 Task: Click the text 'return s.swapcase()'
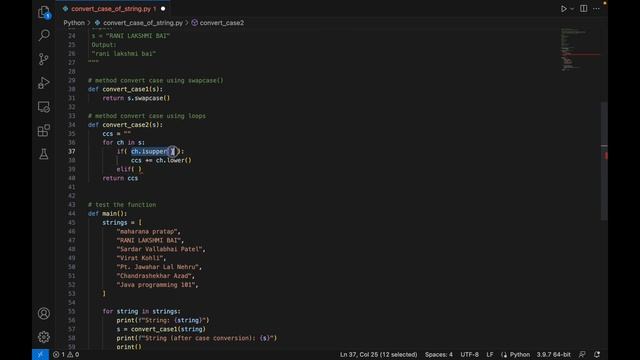[136, 98]
